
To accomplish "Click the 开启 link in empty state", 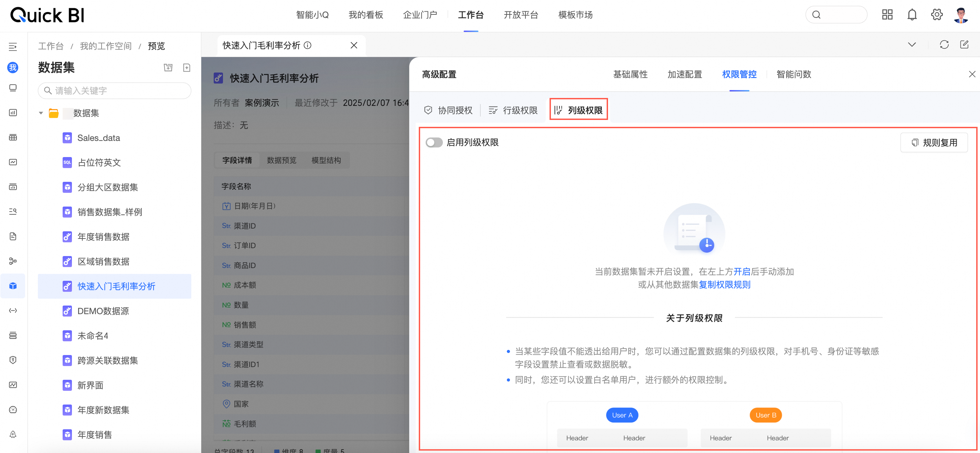I will [x=742, y=272].
